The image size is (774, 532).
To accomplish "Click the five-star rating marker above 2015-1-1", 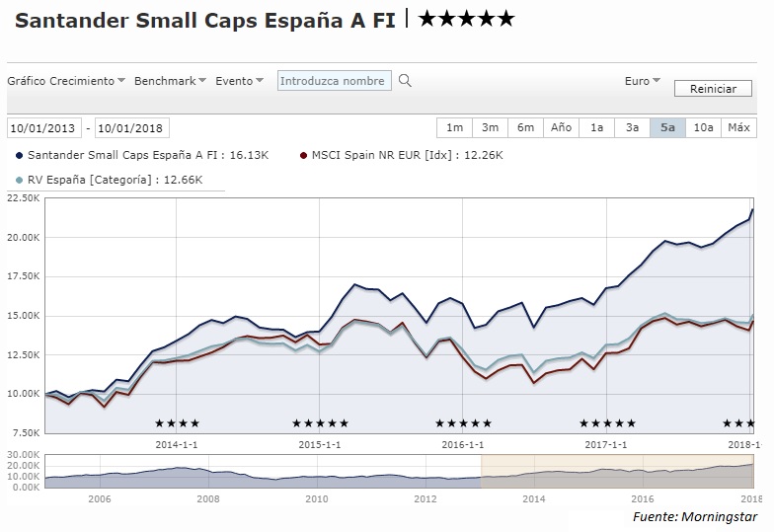I will (321, 423).
